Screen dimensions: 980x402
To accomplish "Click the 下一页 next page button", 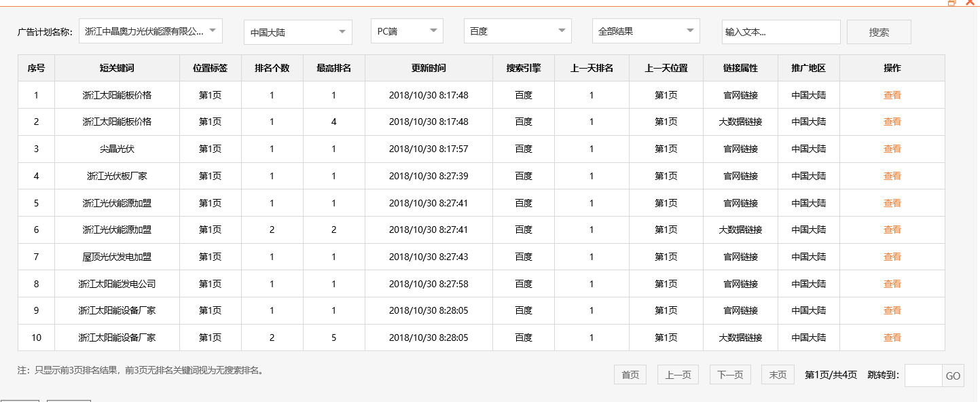I will [x=729, y=374].
